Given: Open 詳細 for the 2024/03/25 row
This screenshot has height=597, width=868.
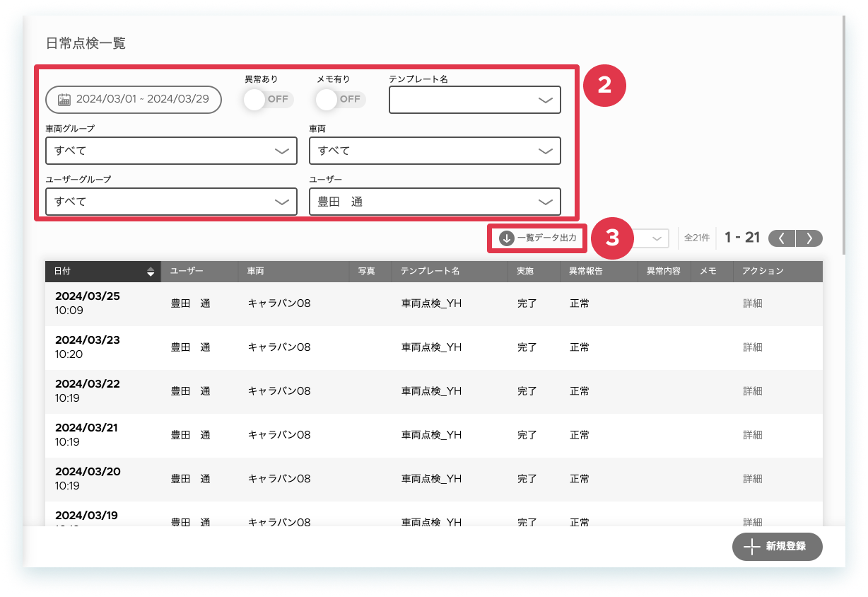Looking at the screenshot, I should pyautogui.click(x=753, y=303).
